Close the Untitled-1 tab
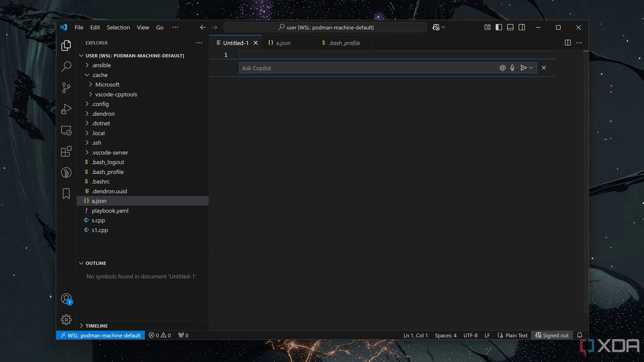Image resolution: width=644 pixels, height=362 pixels. point(255,43)
